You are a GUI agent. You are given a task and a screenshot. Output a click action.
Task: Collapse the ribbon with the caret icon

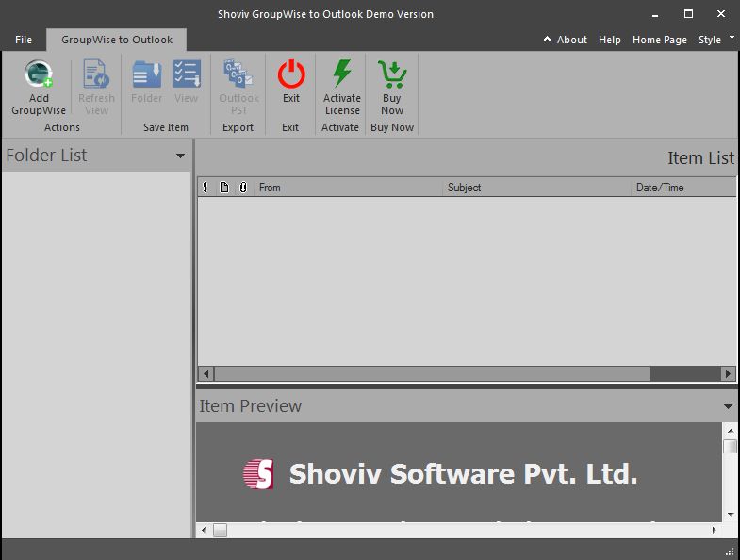[x=547, y=39]
